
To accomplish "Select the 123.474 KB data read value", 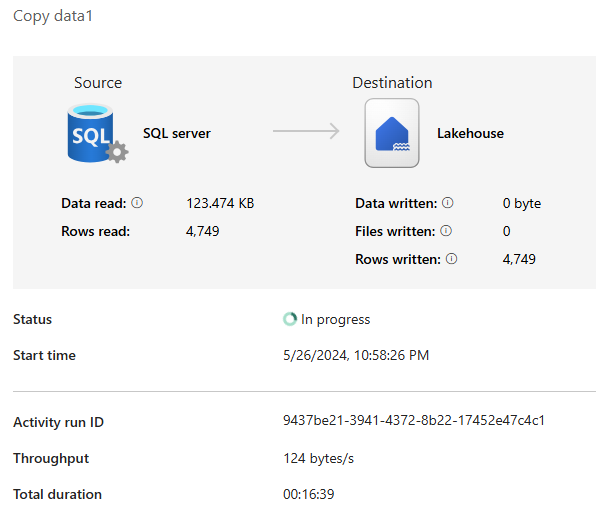I will coord(220,203).
